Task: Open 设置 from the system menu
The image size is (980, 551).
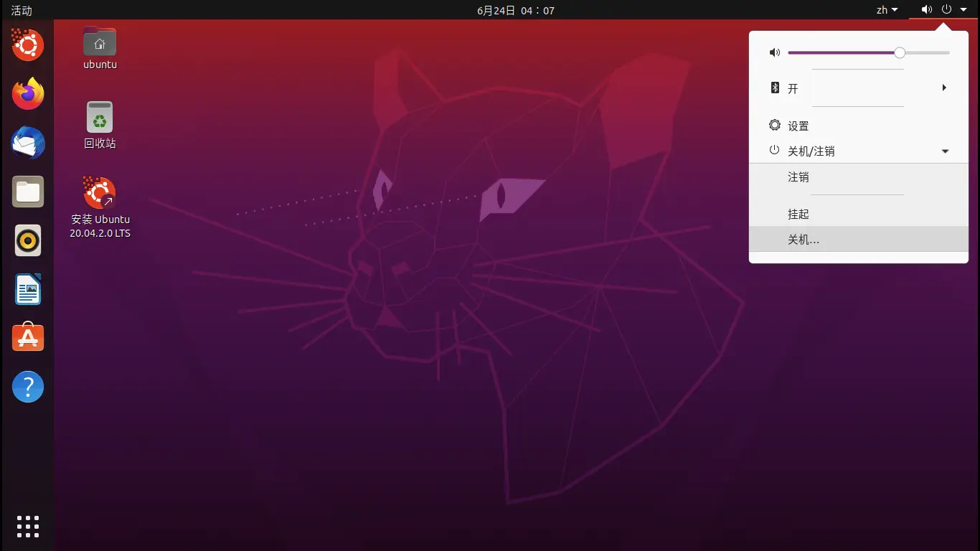Action: [x=798, y=126]
